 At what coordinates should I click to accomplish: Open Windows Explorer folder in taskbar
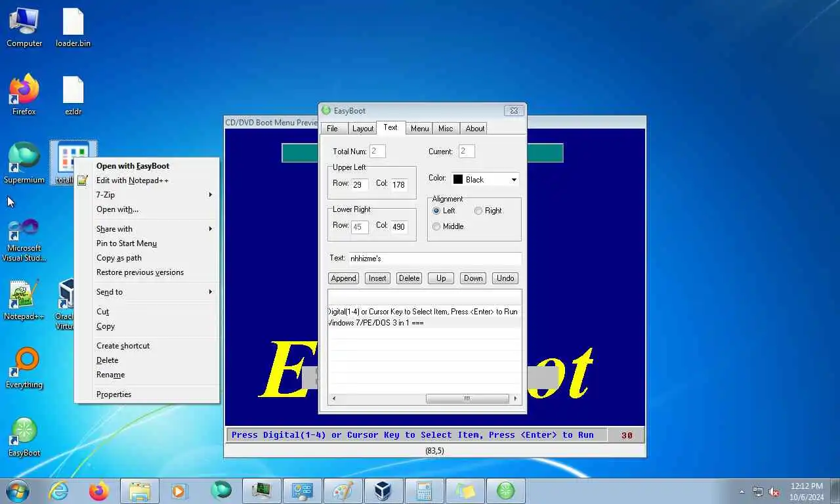tap(140, 491)
